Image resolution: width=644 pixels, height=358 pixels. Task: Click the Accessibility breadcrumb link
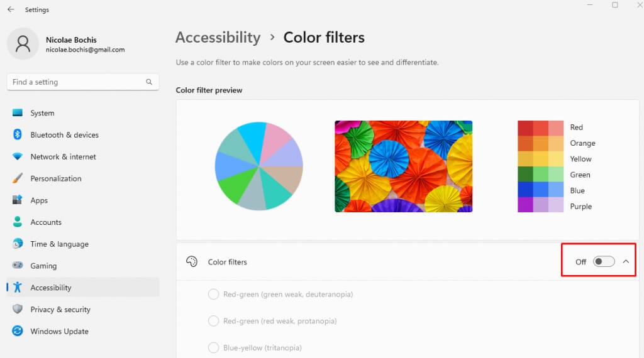click(x=218, y=38)
